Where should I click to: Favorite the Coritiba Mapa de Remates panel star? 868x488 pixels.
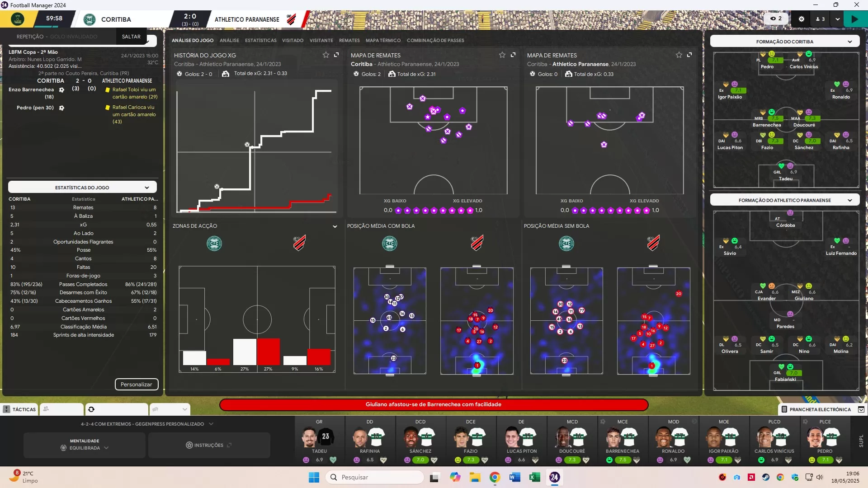[x=502, y=55]
